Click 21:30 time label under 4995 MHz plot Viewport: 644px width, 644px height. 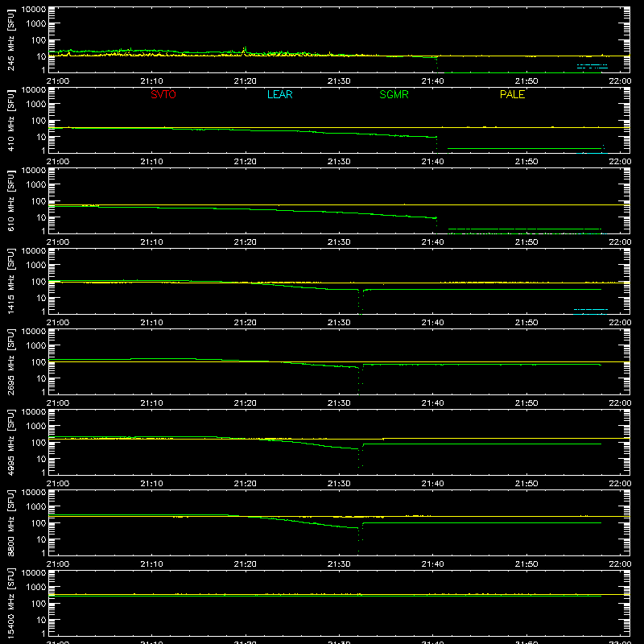pyautogui.click(x=339, y=484)
